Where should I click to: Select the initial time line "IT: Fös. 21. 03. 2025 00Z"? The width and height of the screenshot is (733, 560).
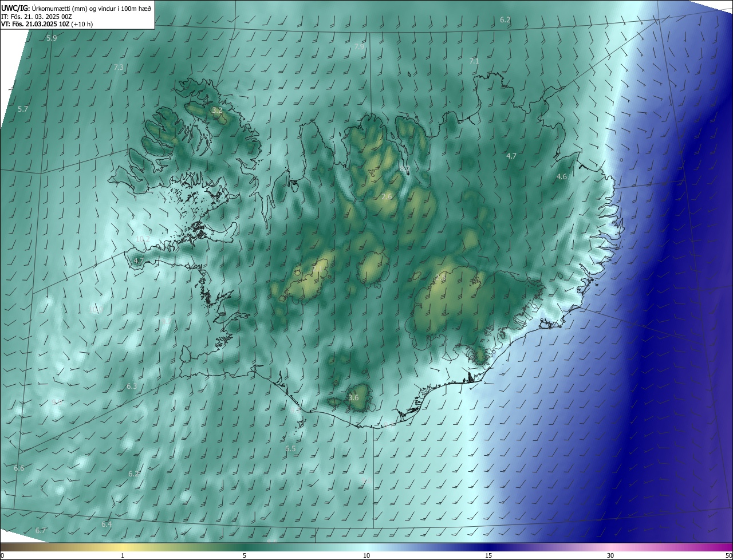tap(37, 16)
